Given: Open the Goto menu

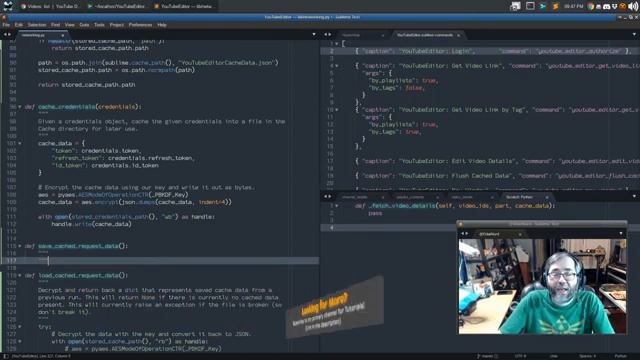Looking at the screenshot, I should [x=84, y=25].
